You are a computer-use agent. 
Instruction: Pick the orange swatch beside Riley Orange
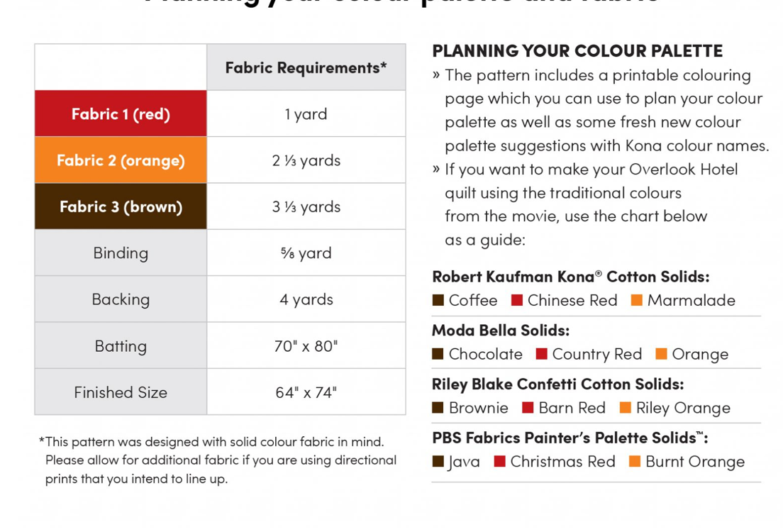point(626,408)
